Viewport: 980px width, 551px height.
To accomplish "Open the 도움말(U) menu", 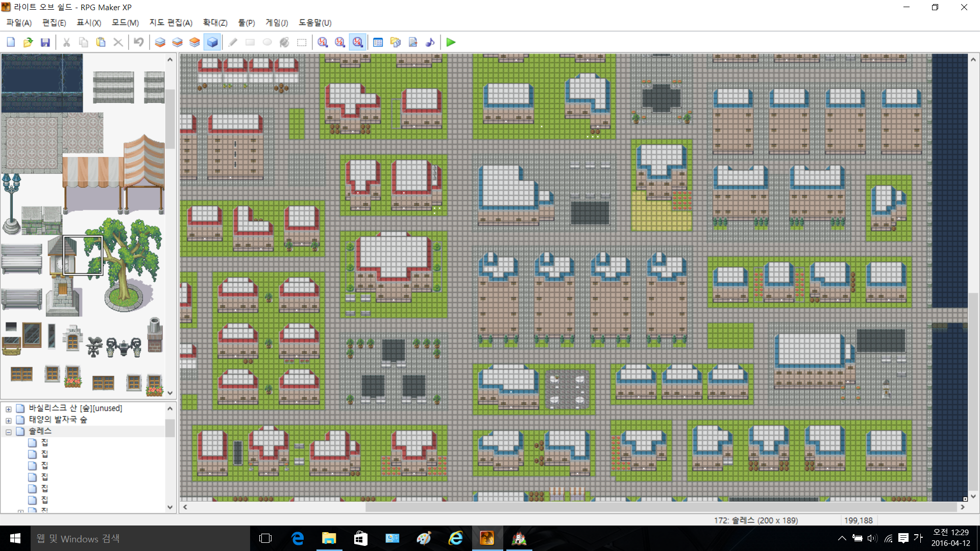I will (x=315, y=23).
